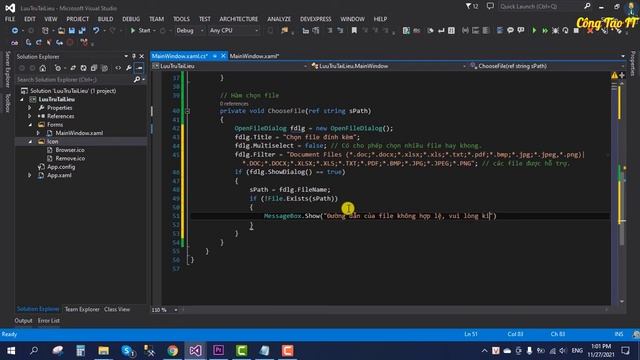Collapse ChooseFile method outlining toggle
This screenshot has height=360, width=640.
pyautogui.click(x=187, y=111)
